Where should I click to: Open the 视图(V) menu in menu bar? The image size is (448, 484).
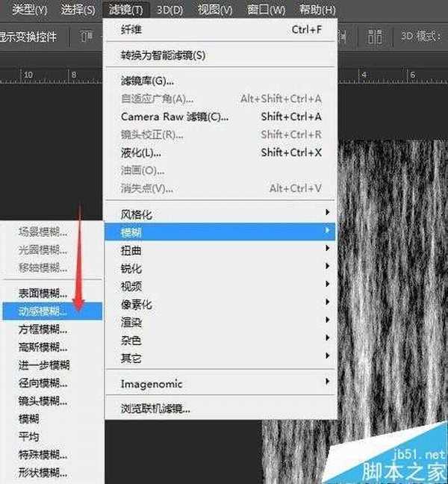(x=215, y=10)
